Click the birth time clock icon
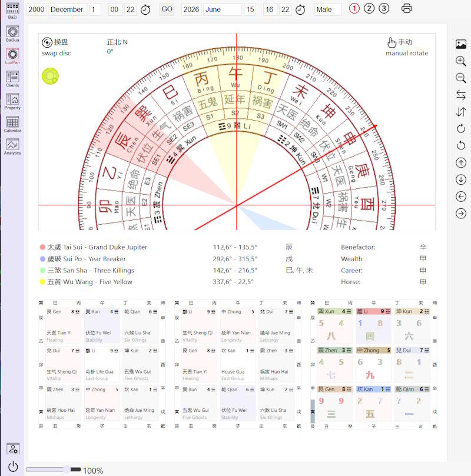Screen dimensions: 471x476 pyautogui.click(x=145, y=10)
